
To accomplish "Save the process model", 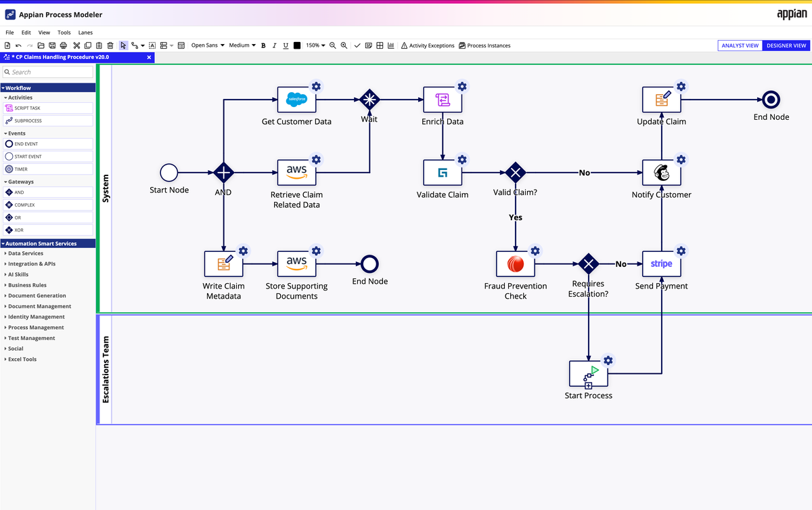I will (x=52, y=45).
